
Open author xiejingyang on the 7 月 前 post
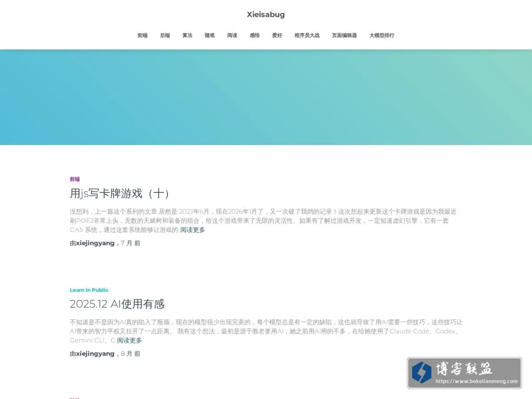coord(95,243)
